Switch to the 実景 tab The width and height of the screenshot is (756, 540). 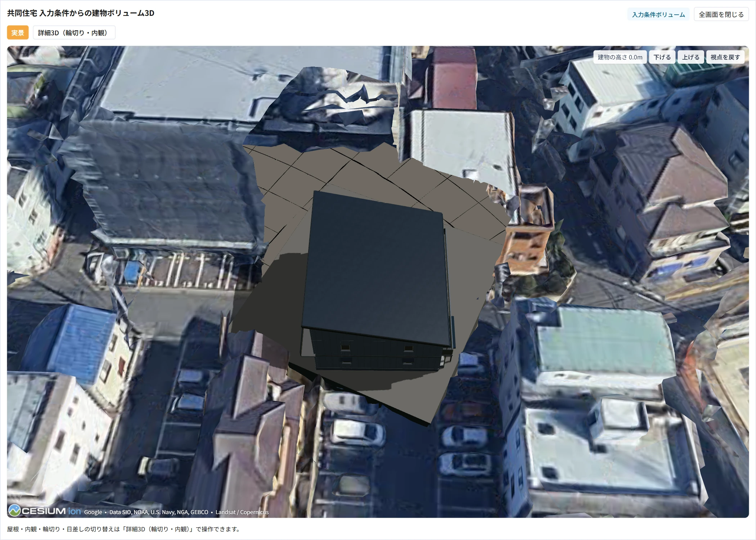pyautogui.click(x=18, y=33)
